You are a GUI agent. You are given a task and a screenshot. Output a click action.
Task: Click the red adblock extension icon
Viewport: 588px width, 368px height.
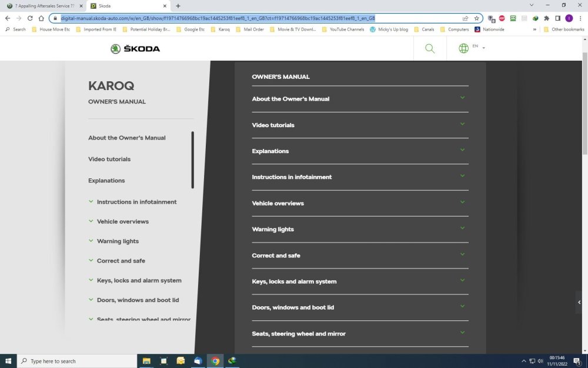502,18
